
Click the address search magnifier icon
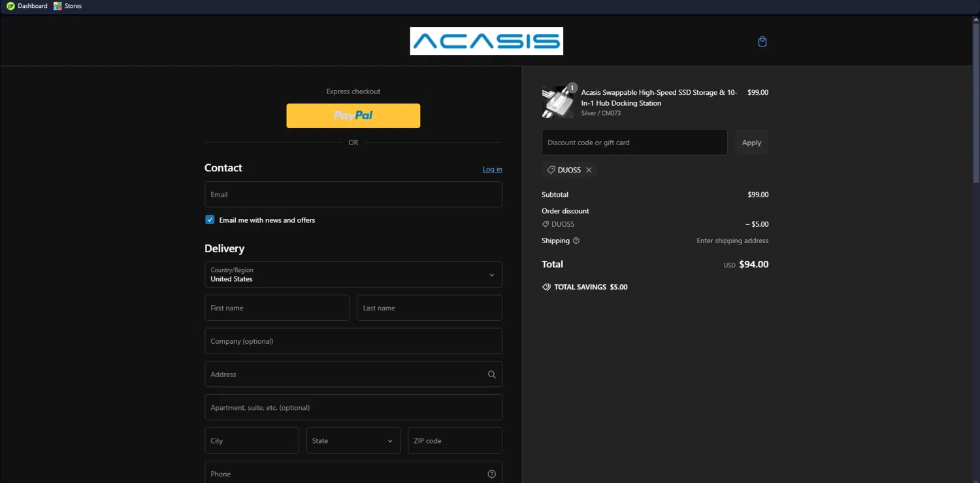coord(491,375)
